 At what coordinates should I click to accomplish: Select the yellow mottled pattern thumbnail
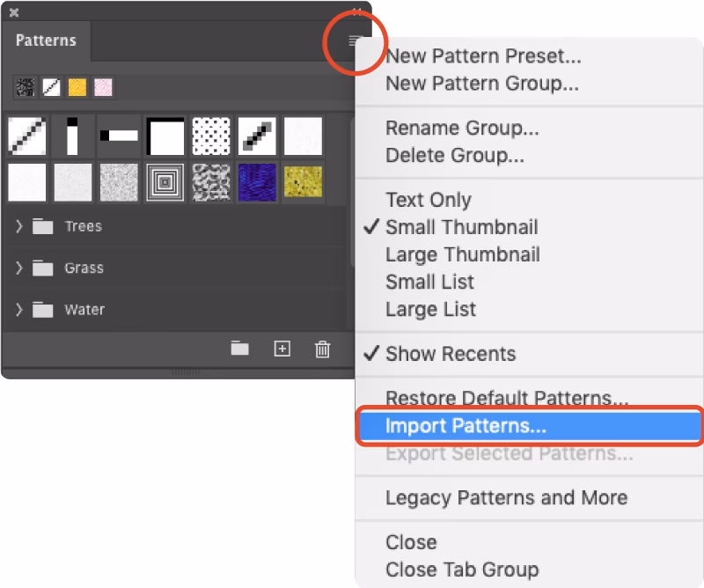coord(304,182)
